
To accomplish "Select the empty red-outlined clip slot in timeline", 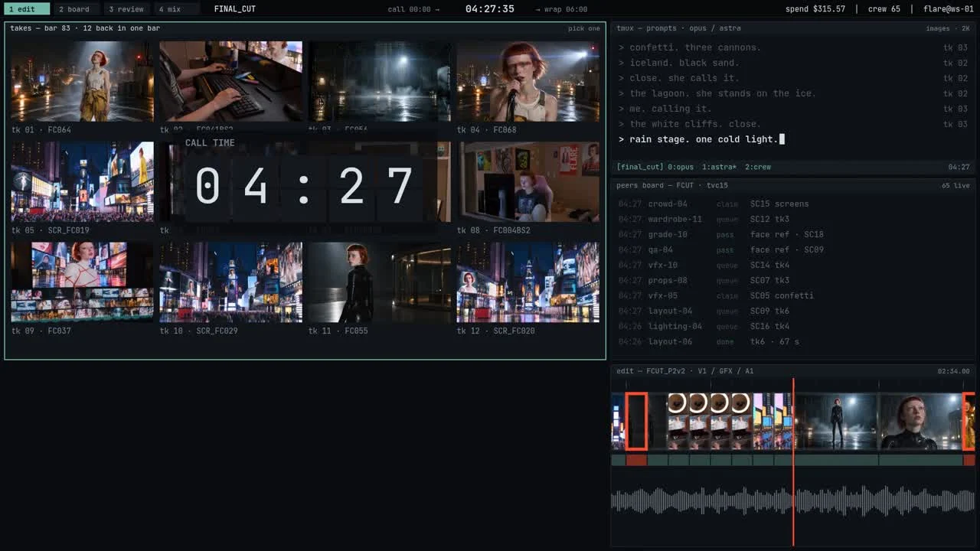I will (x=637, y=421).
